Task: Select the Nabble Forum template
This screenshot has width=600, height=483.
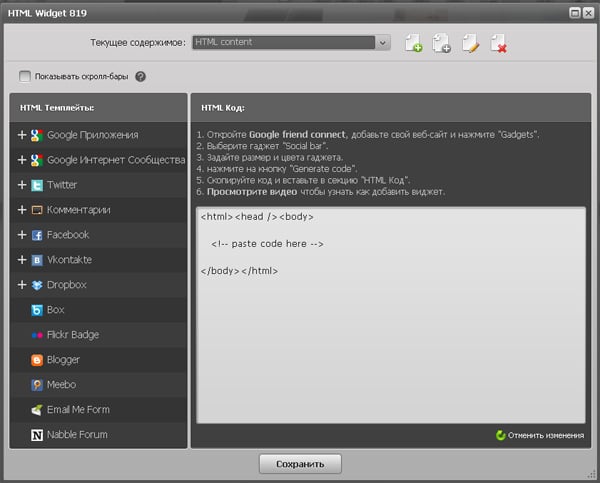Action: [x=77, y=435]
